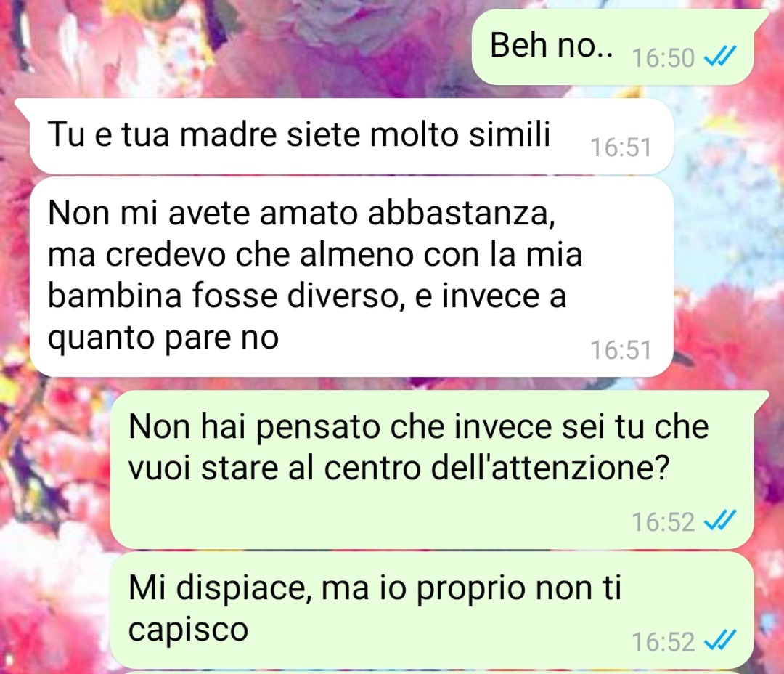Tap read-receipt checkmarks on 'Beh no..' message
The image size is (784, 674).
(x=719, y=57)
